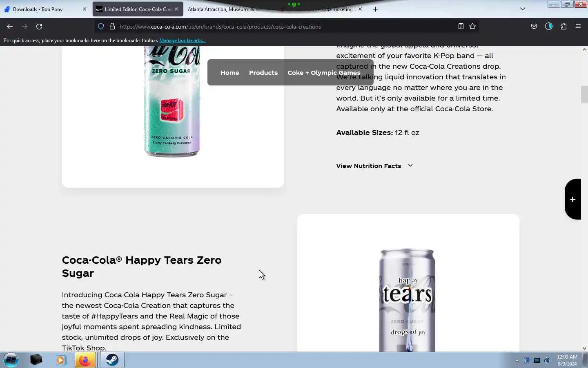Screen dimensions: 588x368
Task: Open the Manage bookmarks link
Action: tap(182, 40)
